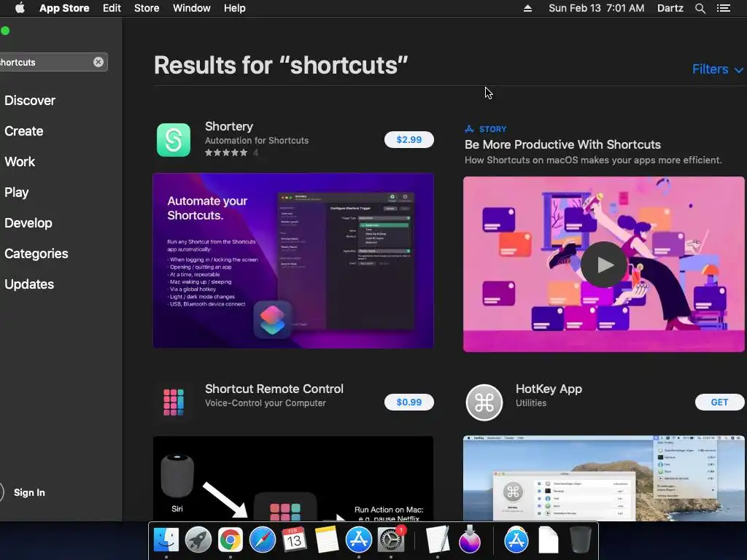
Task: Click App Store Dock icon next to Notes
Action: click(358, 540)
